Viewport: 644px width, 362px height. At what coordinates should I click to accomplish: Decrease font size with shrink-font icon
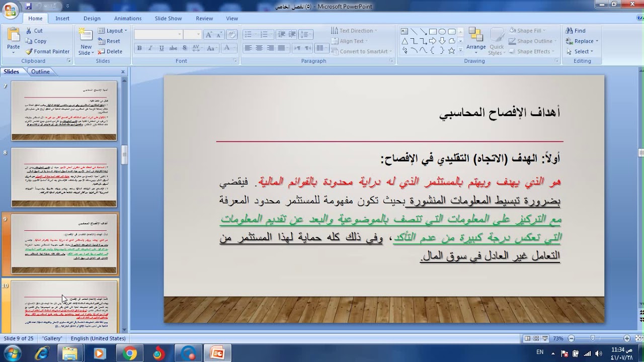tap(219, 35)
